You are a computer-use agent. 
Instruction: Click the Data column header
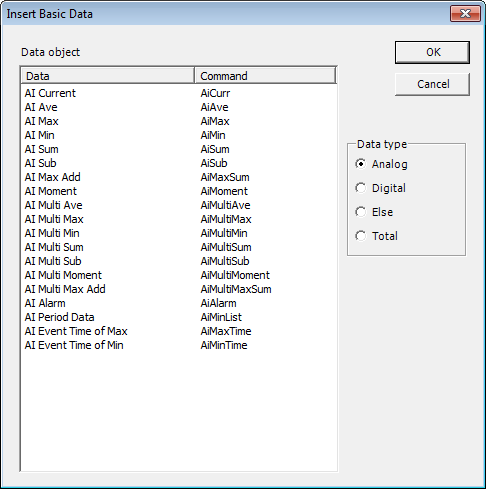107,76
